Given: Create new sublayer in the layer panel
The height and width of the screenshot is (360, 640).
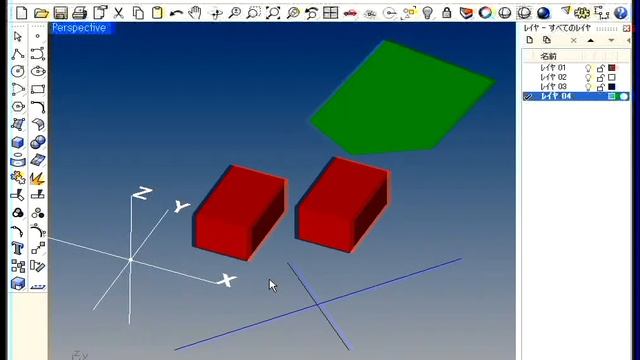Looking at the screenshot, I should pos(547,40).
